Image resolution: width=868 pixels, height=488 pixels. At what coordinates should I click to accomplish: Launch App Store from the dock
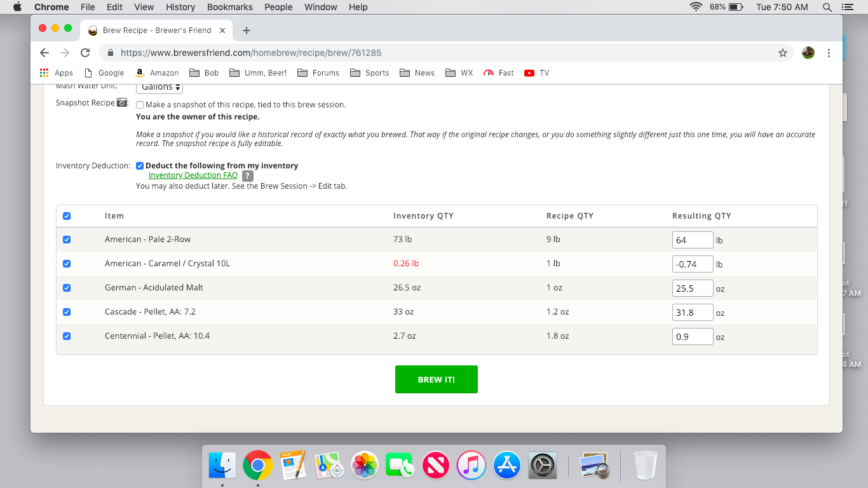pos(507,466)
